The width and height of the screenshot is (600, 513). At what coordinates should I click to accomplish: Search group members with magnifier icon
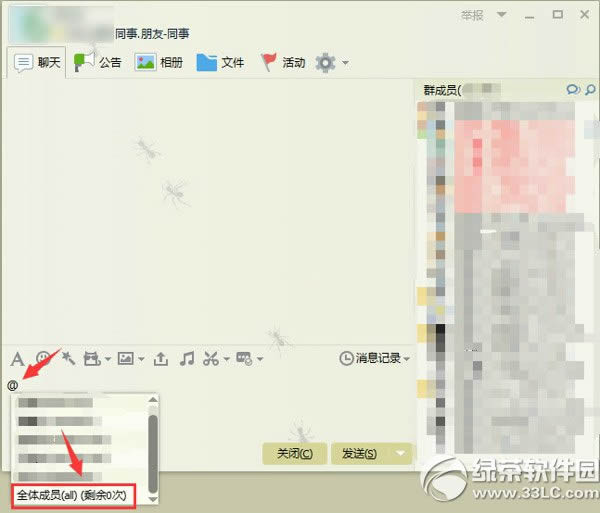(590, 90)
